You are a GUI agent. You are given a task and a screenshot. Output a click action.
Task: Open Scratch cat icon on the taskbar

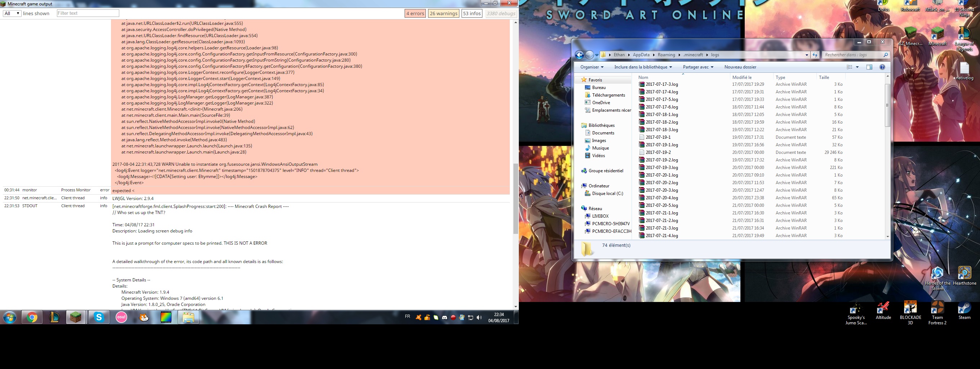click(x=144, y=317)
